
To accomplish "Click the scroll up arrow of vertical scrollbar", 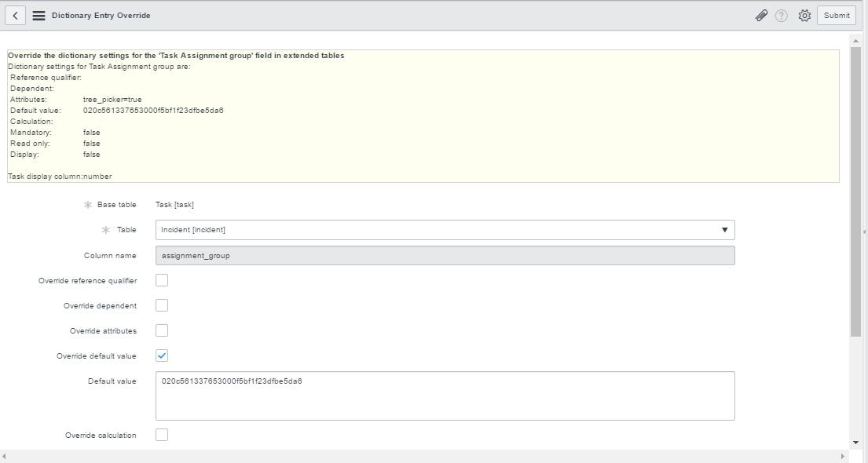I will pos(855,40).
